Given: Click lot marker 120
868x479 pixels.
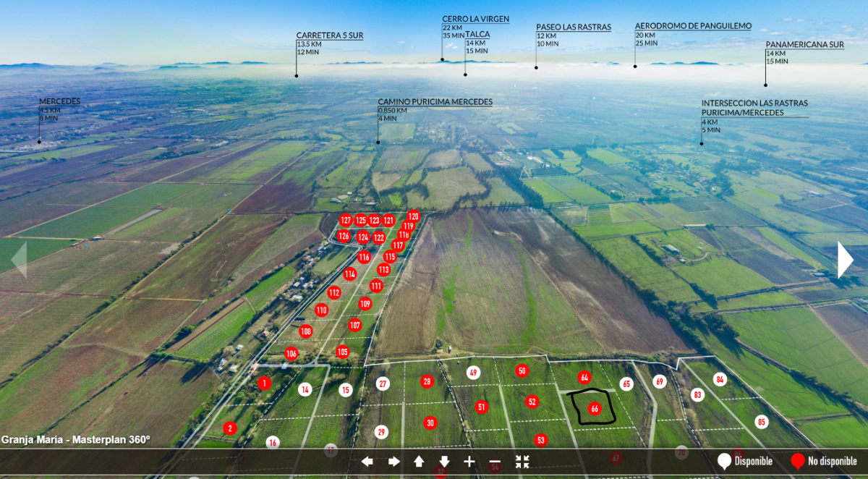Looking at the screenshot, I should (413, 216).
